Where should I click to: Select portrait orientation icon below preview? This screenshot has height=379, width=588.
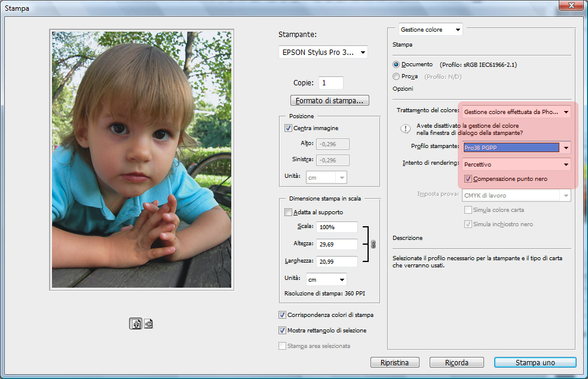click(x=136, y=323)
